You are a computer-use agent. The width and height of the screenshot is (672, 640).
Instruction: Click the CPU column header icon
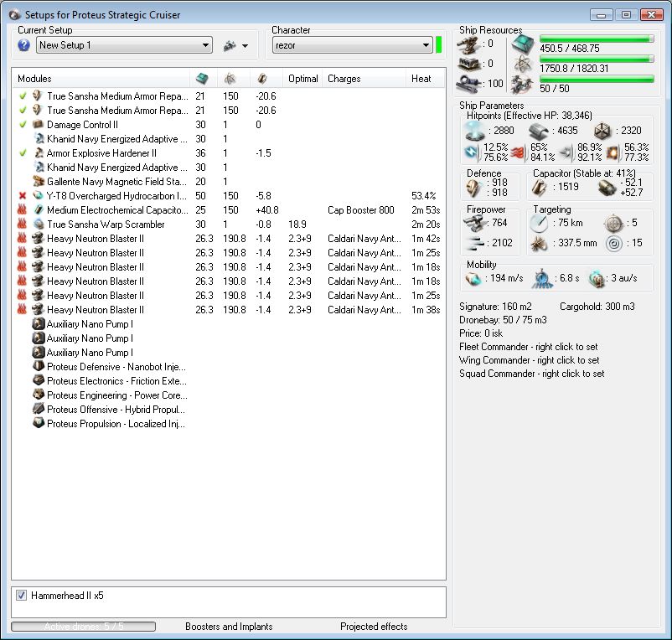[202, 79]
